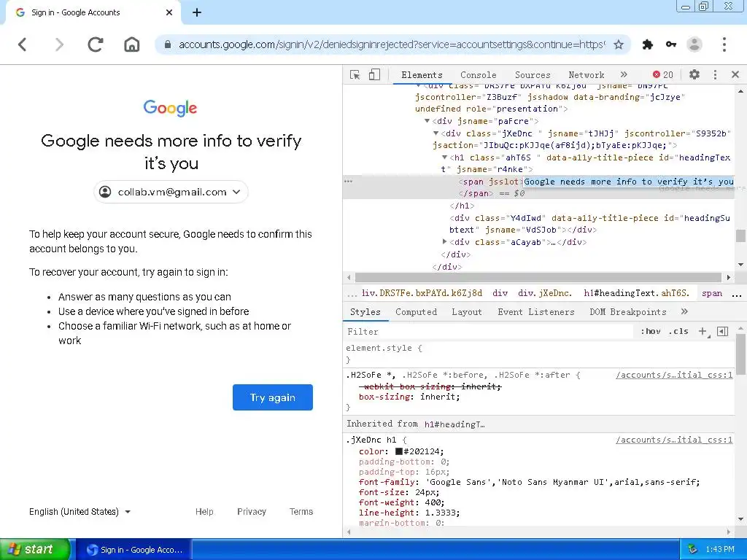Open the collab.vm@gmail.com account dropdown
The width and height of the screenshot is (747, 560).
click(x=171, y=192)
